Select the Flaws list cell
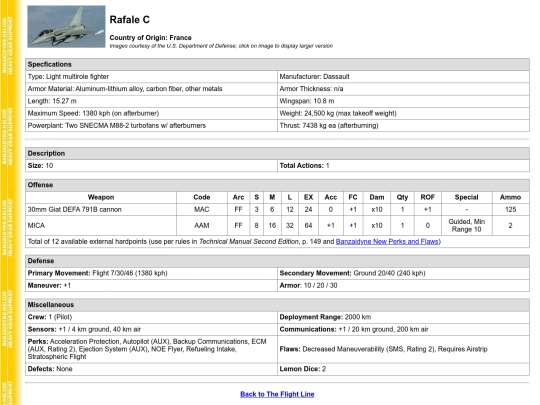Image resolution: width=540 pixels, height=405 pixels. pyautogui.click(x=403, y=349)
